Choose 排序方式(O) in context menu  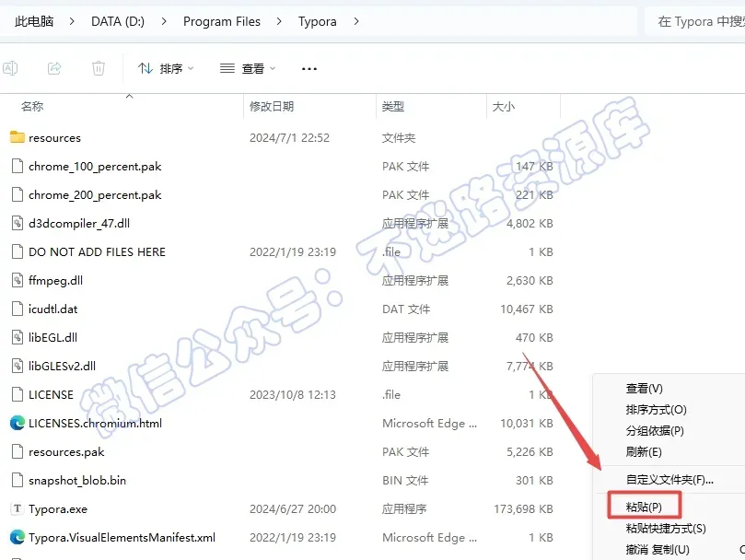pos(656,410)
